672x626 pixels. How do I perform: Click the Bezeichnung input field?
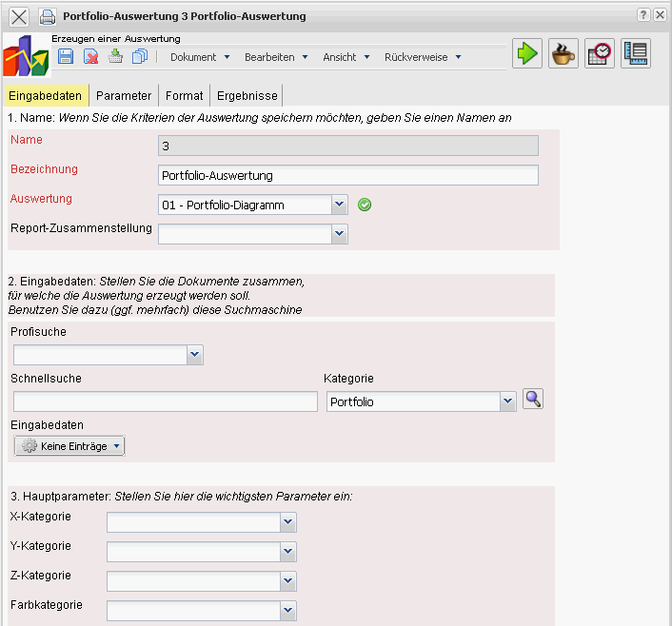(x=347, y=175)
